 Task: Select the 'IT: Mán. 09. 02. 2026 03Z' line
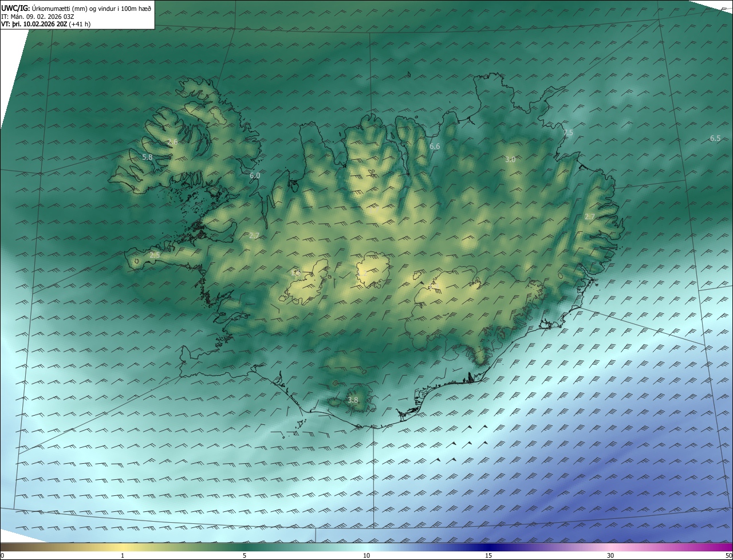37,17
